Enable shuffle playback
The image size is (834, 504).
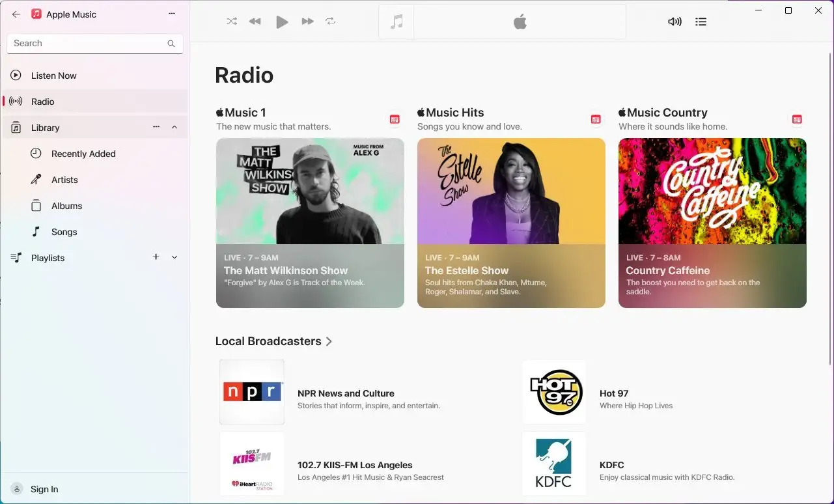click(232, 21)
